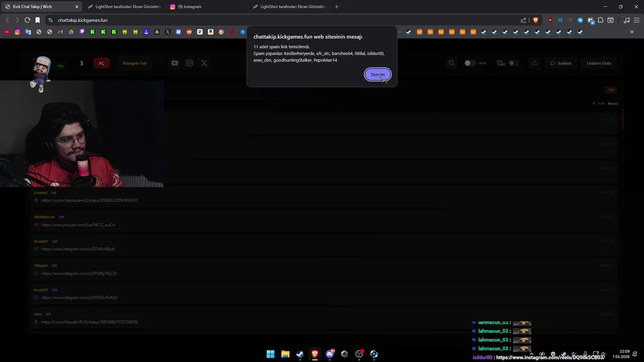Open the DuckDuckGo bookmark icon

coord(221,32)
